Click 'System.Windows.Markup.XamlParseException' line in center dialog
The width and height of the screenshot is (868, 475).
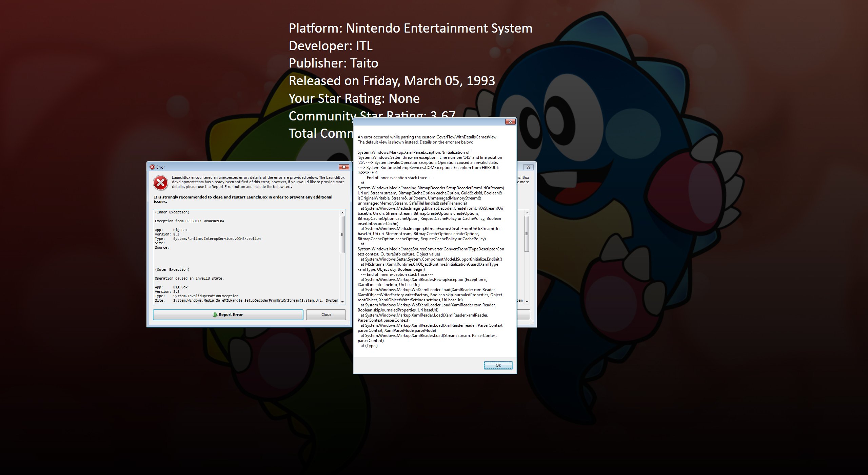tap(413, 152)
